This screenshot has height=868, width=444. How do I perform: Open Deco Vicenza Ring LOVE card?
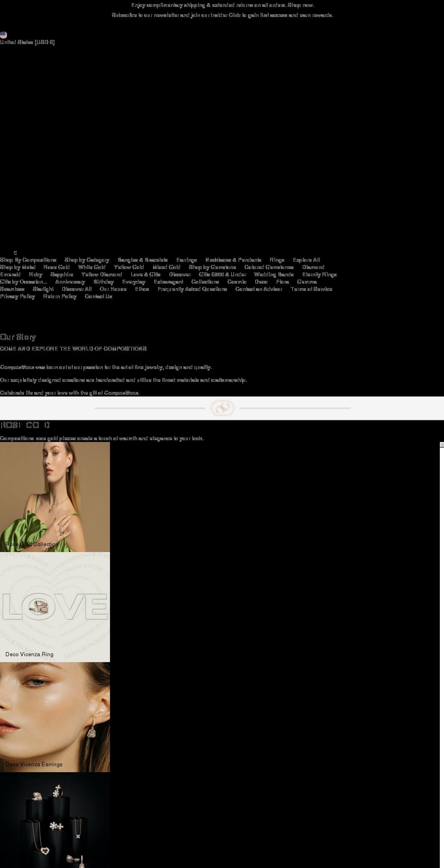tap(55, 607)
